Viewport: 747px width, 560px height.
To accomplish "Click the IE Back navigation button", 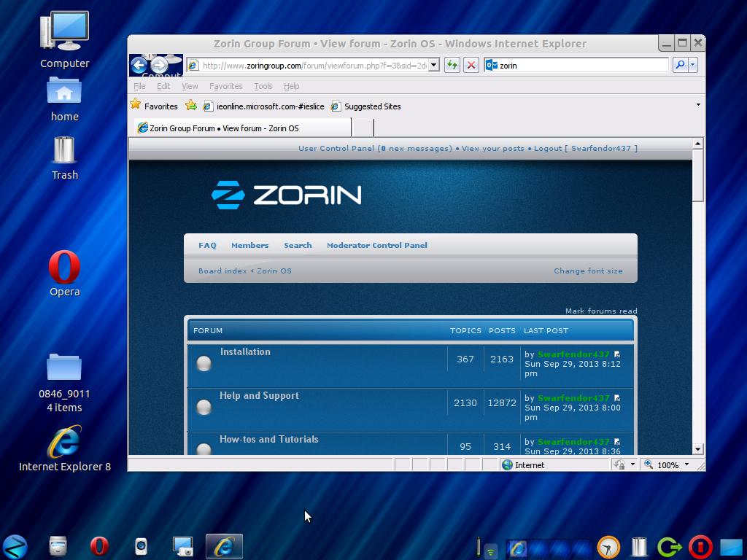I will click(x=139, y=65).
